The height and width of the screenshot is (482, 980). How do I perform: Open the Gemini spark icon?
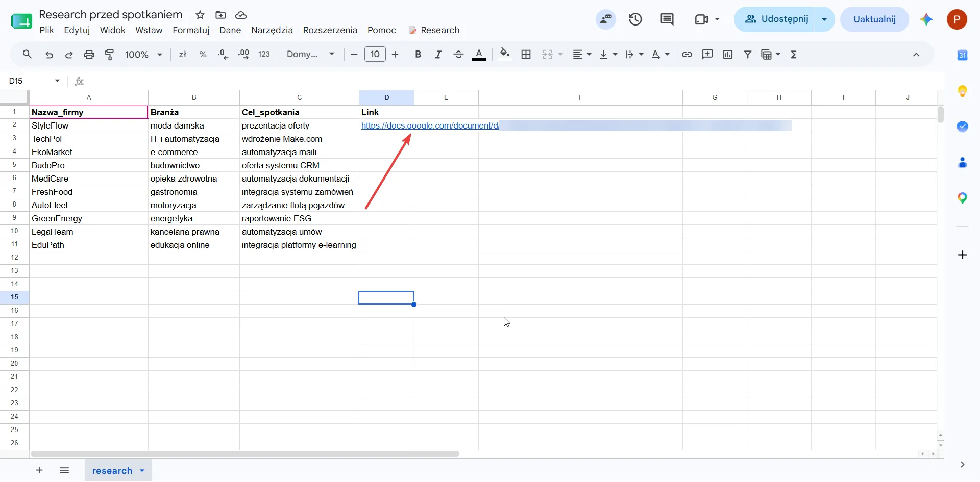(x=926, y=19)
